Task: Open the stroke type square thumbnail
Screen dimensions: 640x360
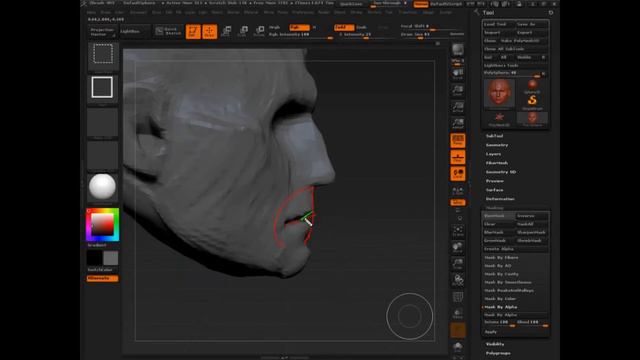Action: click(x=102, y=87)
